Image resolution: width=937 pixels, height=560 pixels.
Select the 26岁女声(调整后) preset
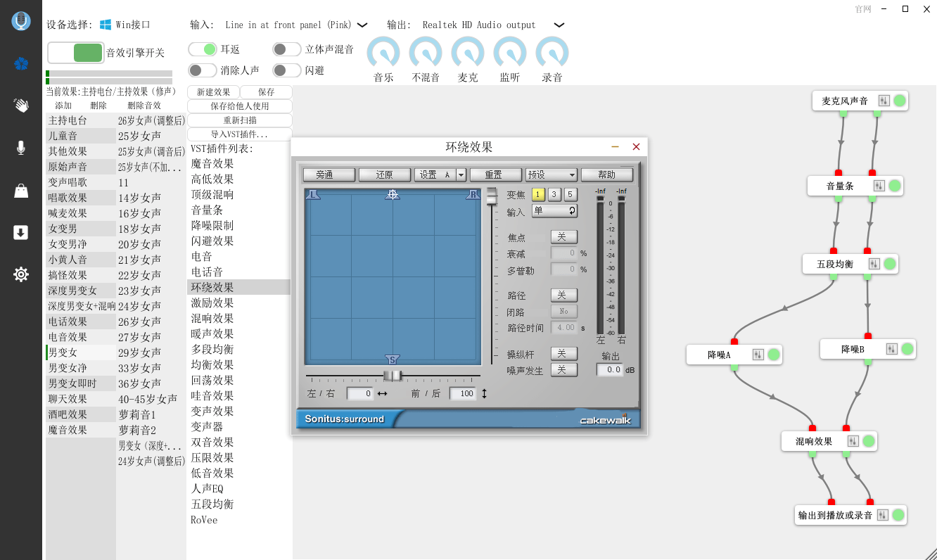[151, 120]
